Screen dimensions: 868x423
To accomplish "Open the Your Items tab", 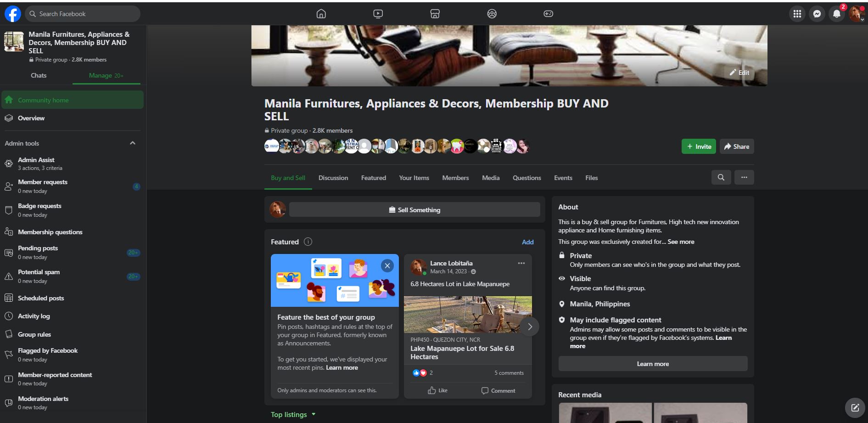I will (x=414, y=178).
